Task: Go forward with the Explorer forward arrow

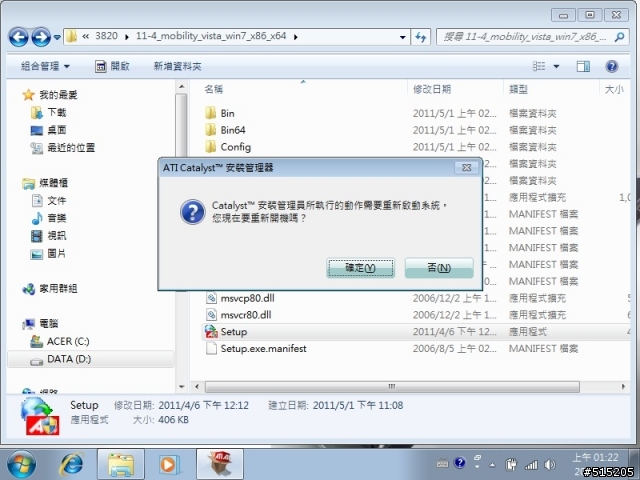Action: click(41, 37)
